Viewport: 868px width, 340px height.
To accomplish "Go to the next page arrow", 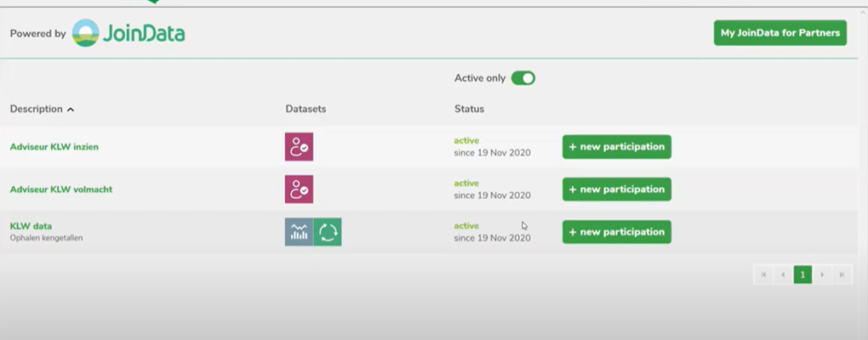I will click(x=822, y=275).
